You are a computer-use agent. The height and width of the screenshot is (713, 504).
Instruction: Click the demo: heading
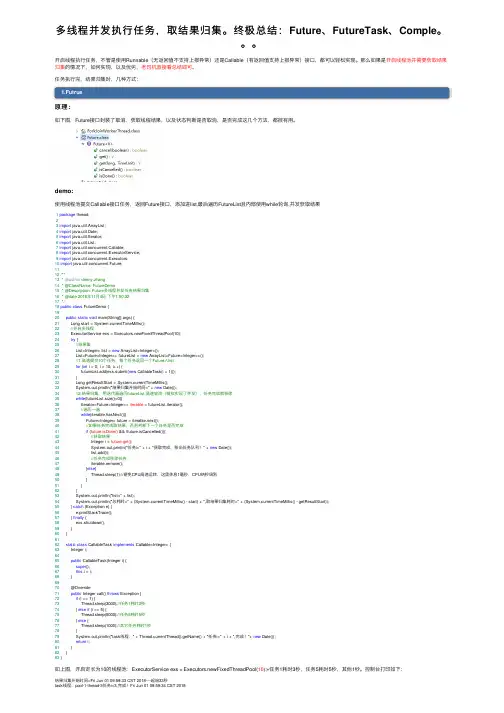pyautogui.click(x=64, y=191)
